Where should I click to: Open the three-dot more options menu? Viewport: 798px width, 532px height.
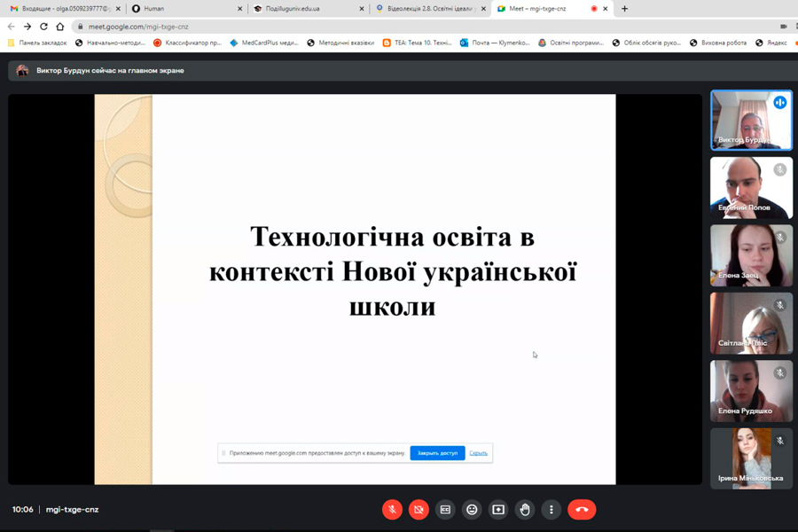tap(552, 510)
